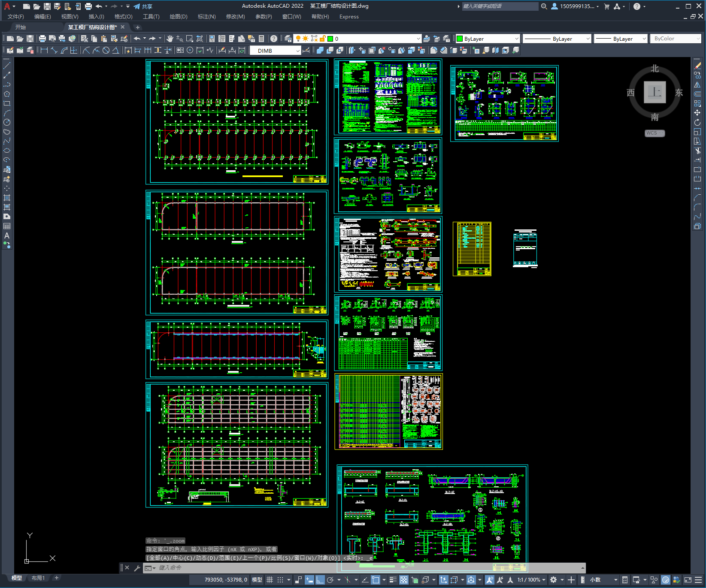Click the search magnifier in title bar

pyautogui.click(x=544, y=6)
